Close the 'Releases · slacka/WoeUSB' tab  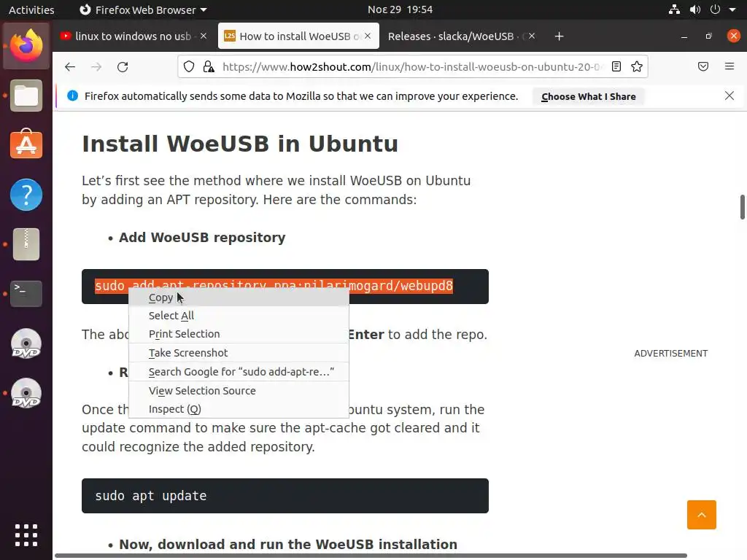[532, 36]
